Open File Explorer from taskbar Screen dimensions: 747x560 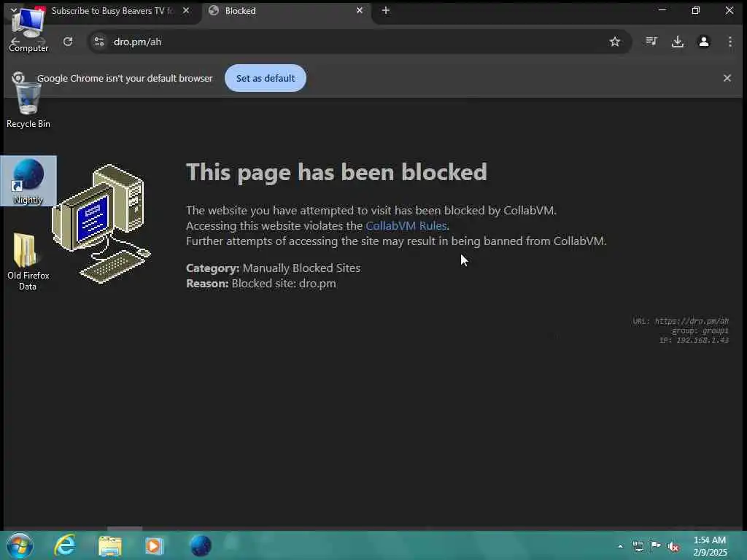point(110,545)
